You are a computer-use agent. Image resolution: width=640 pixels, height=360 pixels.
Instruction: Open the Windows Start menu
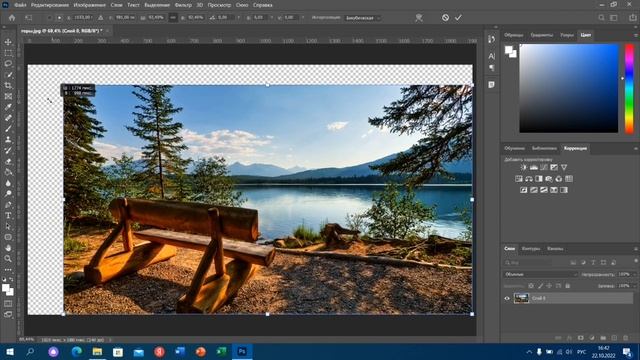[10, 352]
